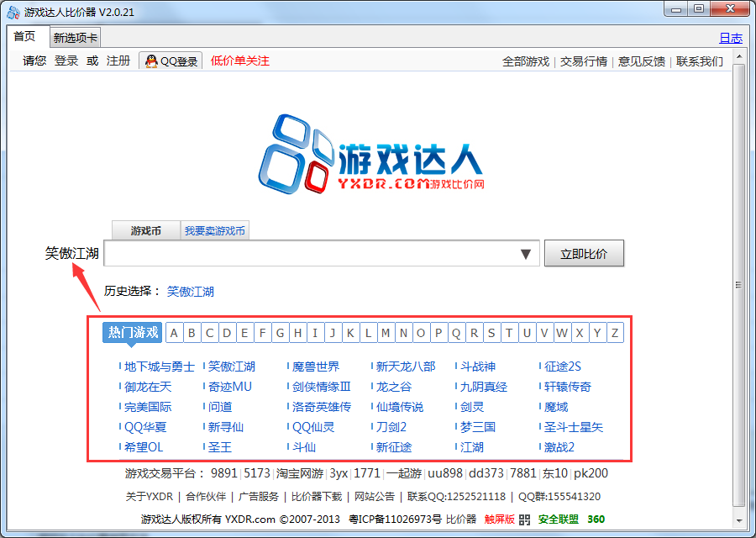Open 联系我们 menu link
This screenshot has height=538, width=756.
pos(700,61)
